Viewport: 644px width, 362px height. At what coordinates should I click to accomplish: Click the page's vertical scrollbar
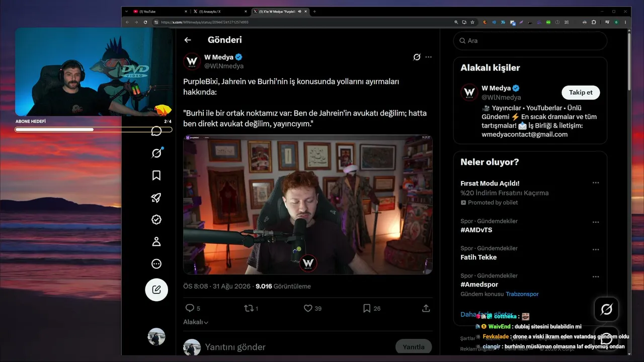[x=629, y=61]
